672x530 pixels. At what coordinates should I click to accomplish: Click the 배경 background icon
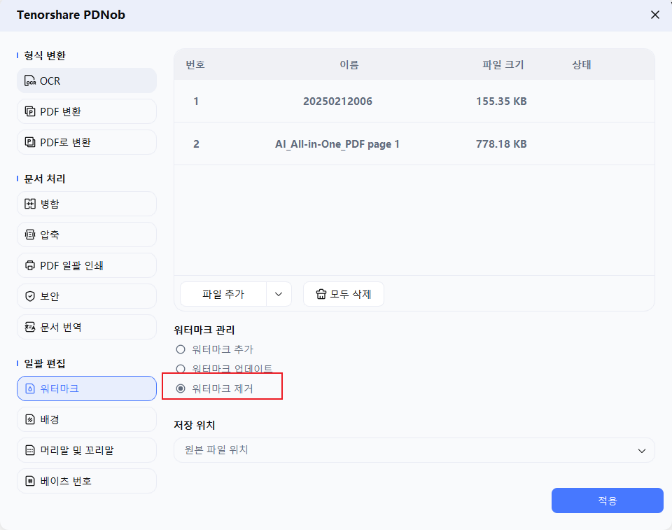[30, 419]
